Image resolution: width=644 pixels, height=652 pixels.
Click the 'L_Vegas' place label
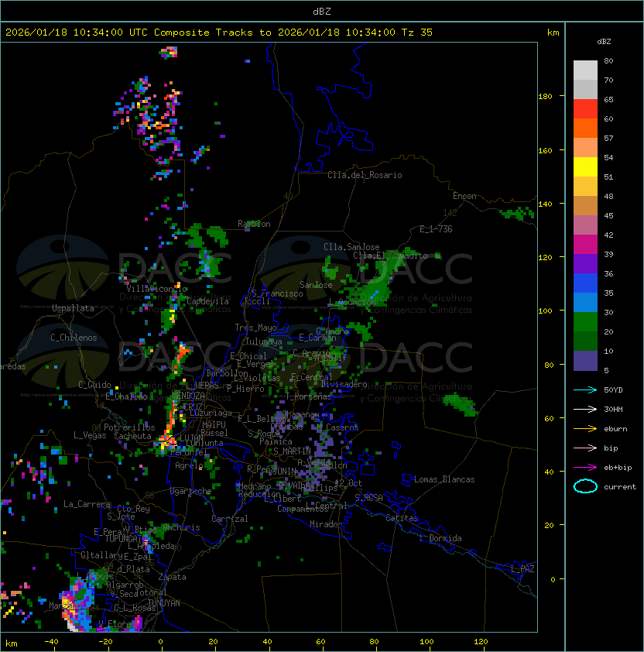click(90, 435)
